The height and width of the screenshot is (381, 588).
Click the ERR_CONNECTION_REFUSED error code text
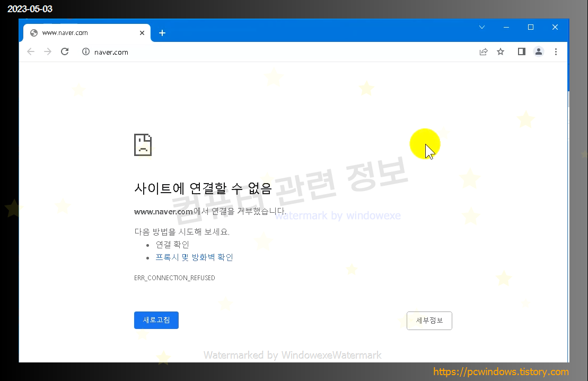174,278
